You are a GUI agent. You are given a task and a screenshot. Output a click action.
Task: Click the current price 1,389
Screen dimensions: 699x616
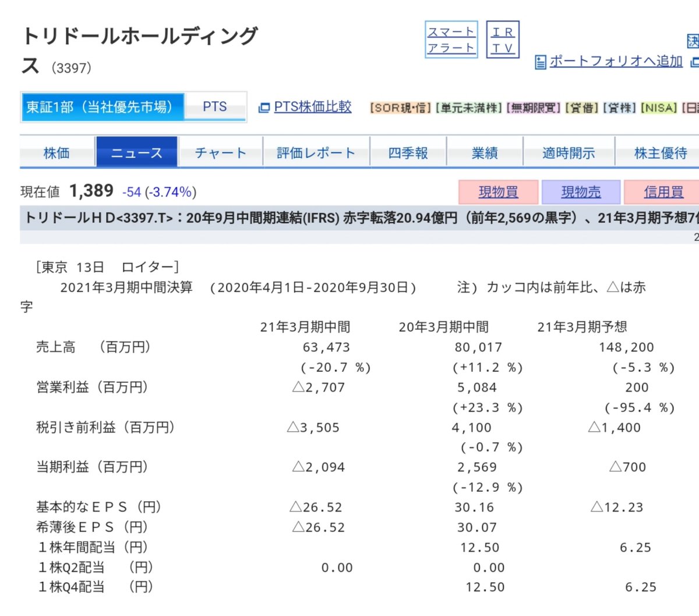[91, 191]
